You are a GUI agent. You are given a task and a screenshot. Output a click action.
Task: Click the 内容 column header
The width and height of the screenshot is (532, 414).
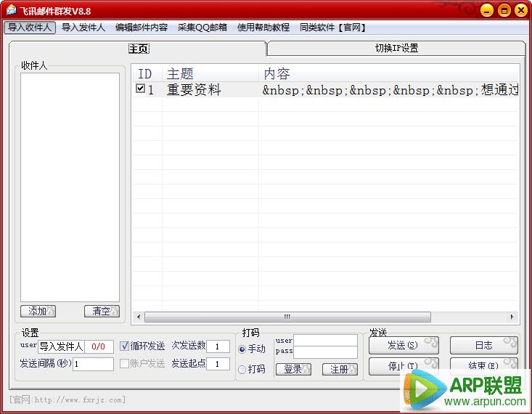click(x=389, y=73)
